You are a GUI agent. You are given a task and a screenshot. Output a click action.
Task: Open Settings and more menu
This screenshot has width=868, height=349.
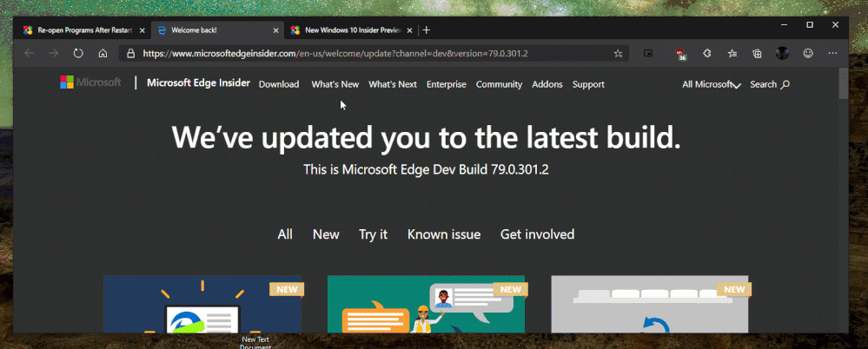(x=832, y=53)
